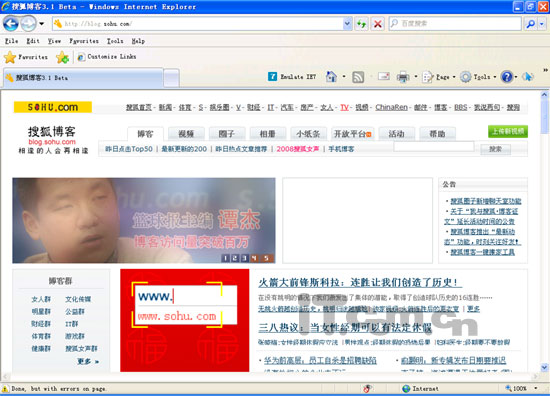This screenshot has width=550, height=396.
Task: Open the File menu
Action: pos(11,41)
